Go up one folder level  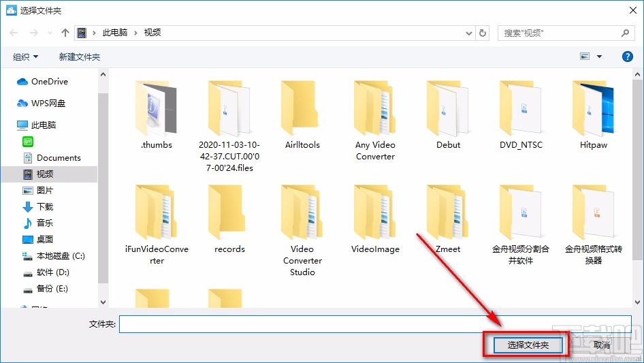tap(65, 33)
